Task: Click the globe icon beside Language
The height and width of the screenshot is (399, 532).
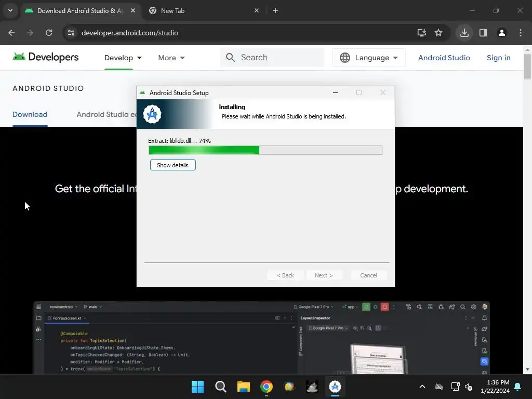Action: pyautogui.click(x=345, y=58)
